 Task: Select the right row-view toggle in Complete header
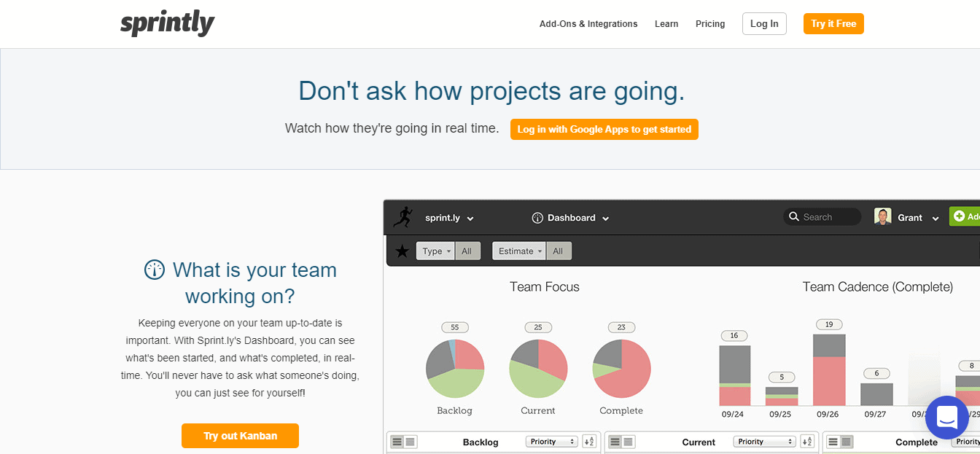point(847,442)
